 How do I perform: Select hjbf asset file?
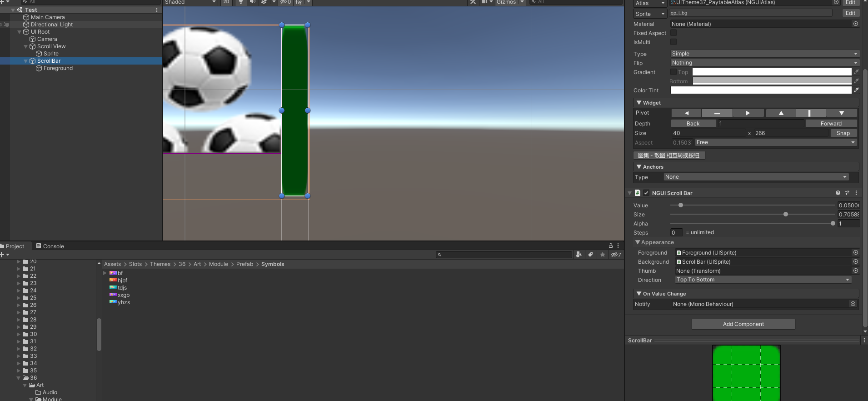tap(122, 281)
